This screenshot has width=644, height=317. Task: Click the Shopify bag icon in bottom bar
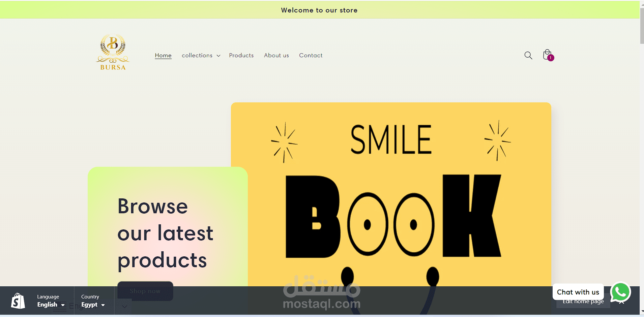18,301
